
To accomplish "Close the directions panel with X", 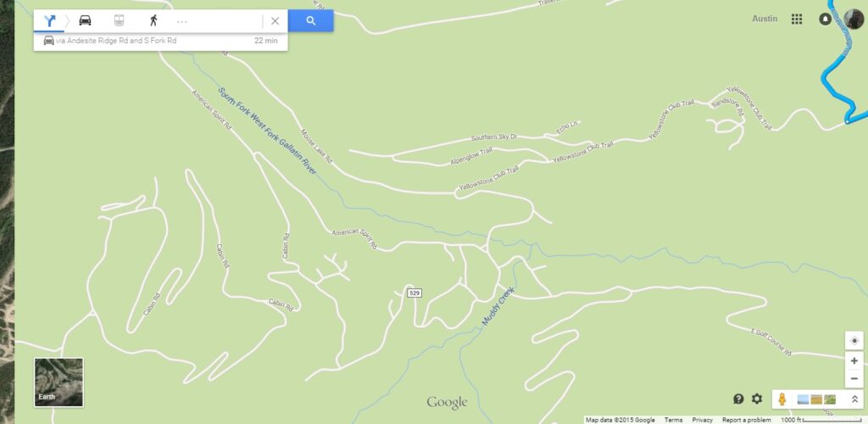I will point(275,21).
